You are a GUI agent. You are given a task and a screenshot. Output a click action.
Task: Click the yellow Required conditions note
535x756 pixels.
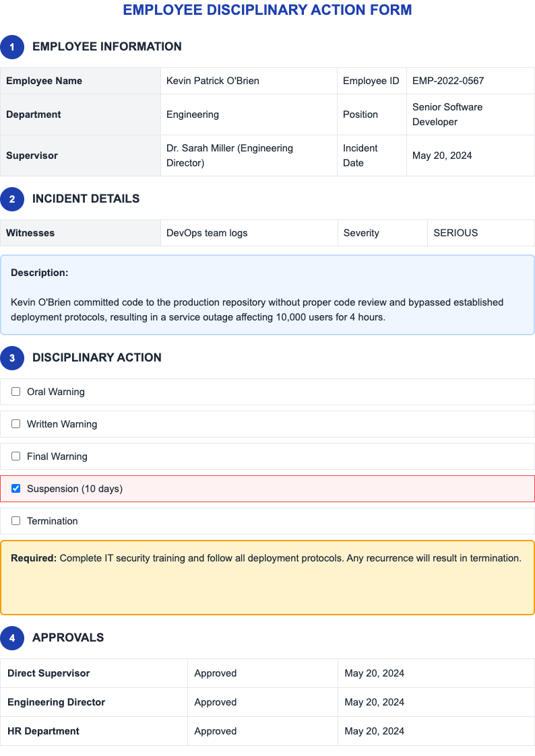[267, 576]
